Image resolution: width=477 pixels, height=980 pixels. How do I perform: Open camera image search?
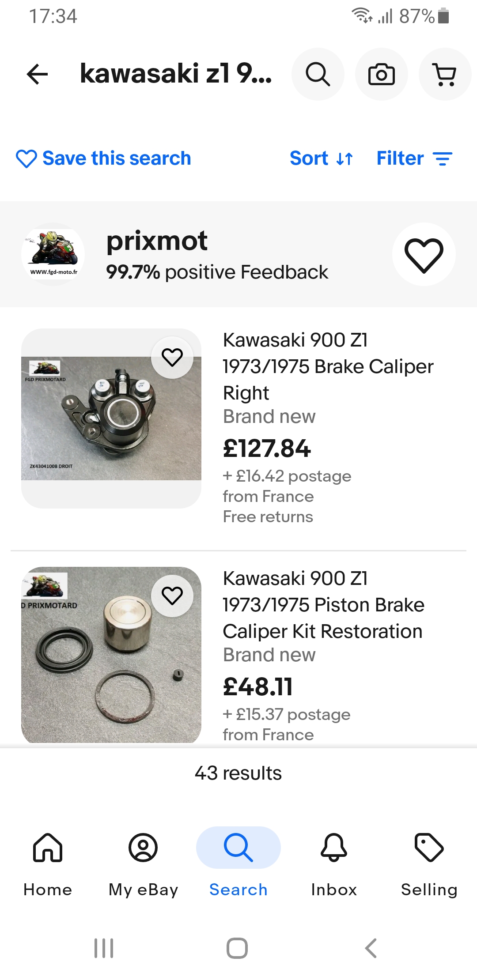click(x=381, y=74)
